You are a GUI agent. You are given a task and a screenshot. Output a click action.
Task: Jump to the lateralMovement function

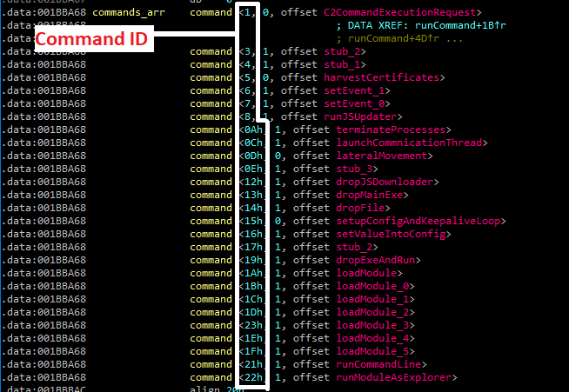coord(382,156)
